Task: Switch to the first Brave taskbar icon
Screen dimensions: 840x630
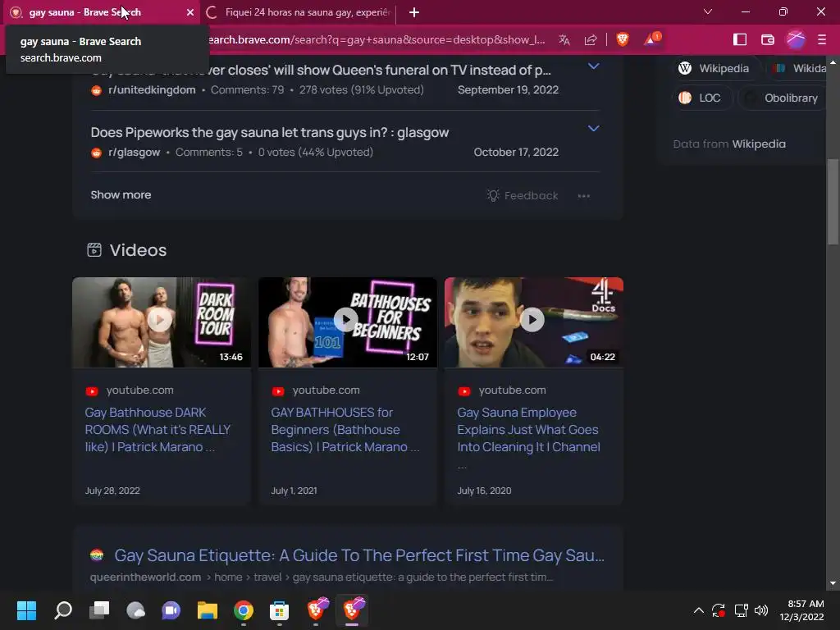Action: point(316,609)
